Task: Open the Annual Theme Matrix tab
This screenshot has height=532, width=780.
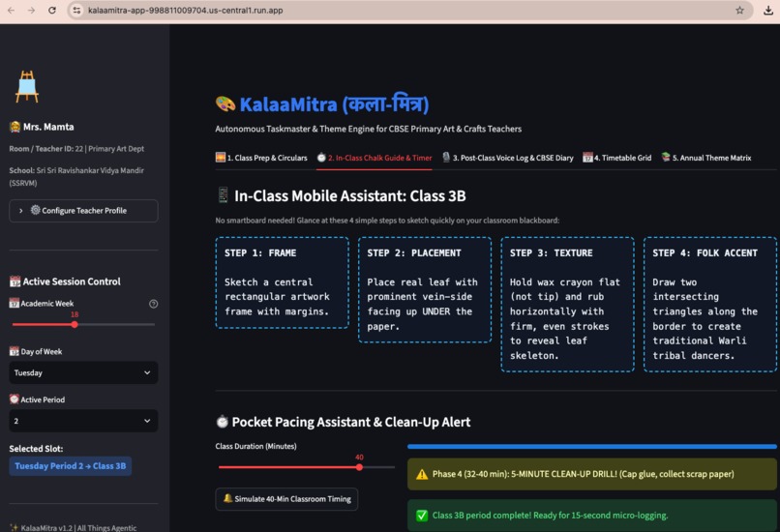Action: point(706,158)
